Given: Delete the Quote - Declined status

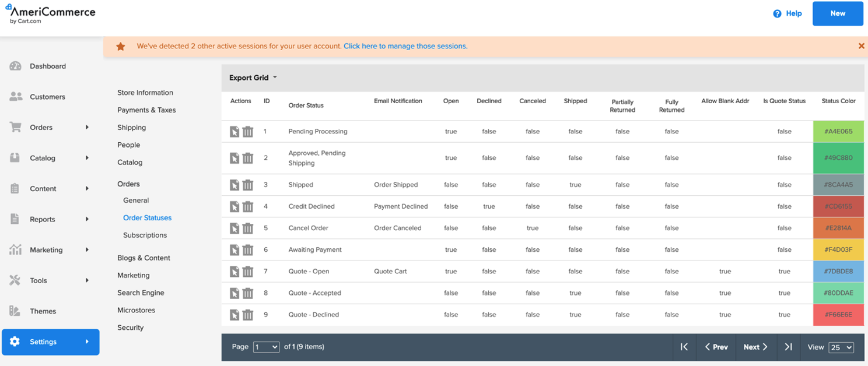Looking at the screenshot, I should click(248, 315).
